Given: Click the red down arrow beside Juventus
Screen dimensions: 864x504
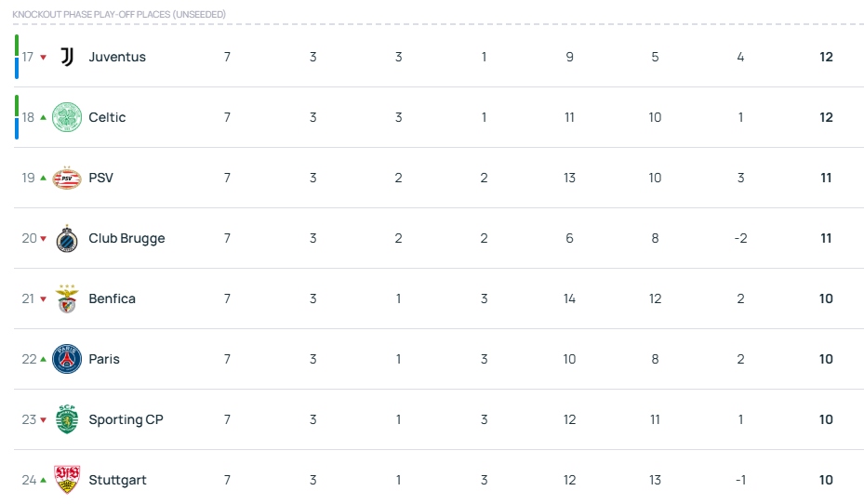Looking at the screenshot, I should (x=43, y=58).
